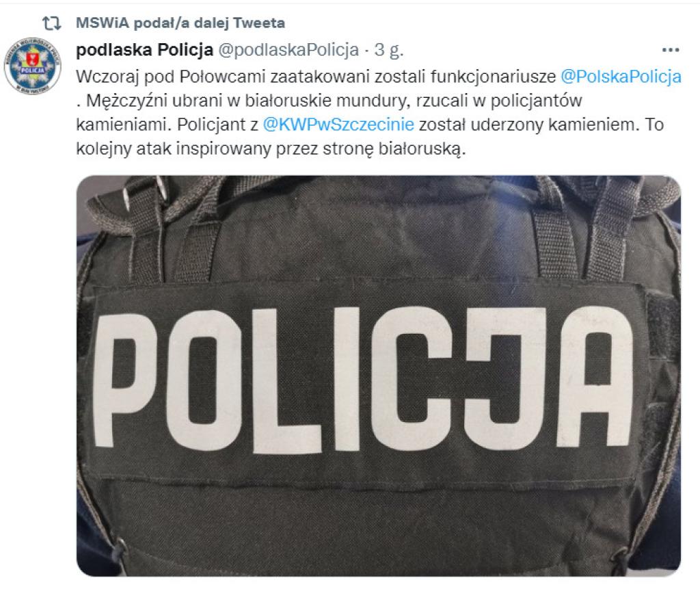Open the POLICJA vest photo attachment
The width and height of the screenshot is (700, 589).
(379, 376)
